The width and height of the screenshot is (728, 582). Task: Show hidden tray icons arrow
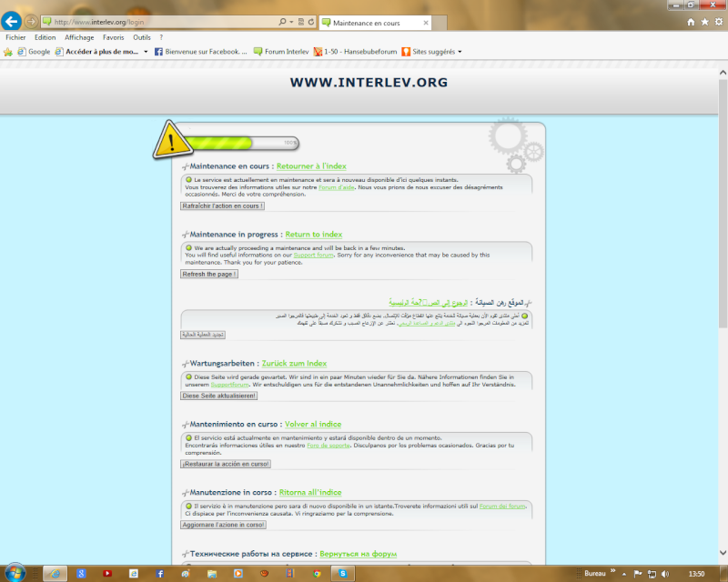click(624, 574)
